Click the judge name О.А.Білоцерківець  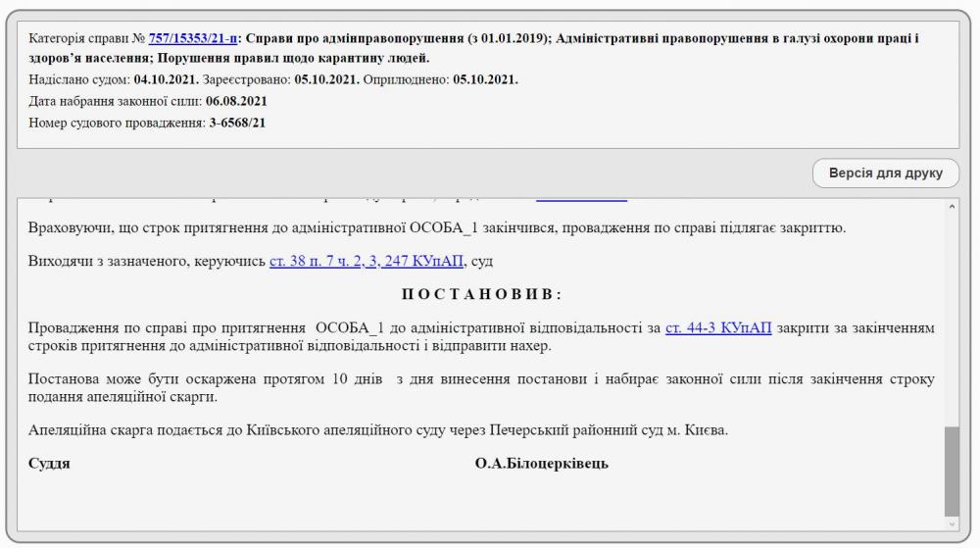tap(541, 464)
